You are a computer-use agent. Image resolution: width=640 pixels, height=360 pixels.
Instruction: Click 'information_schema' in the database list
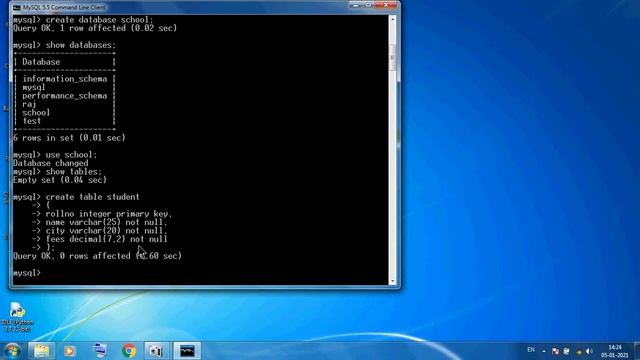pos(64,79)
